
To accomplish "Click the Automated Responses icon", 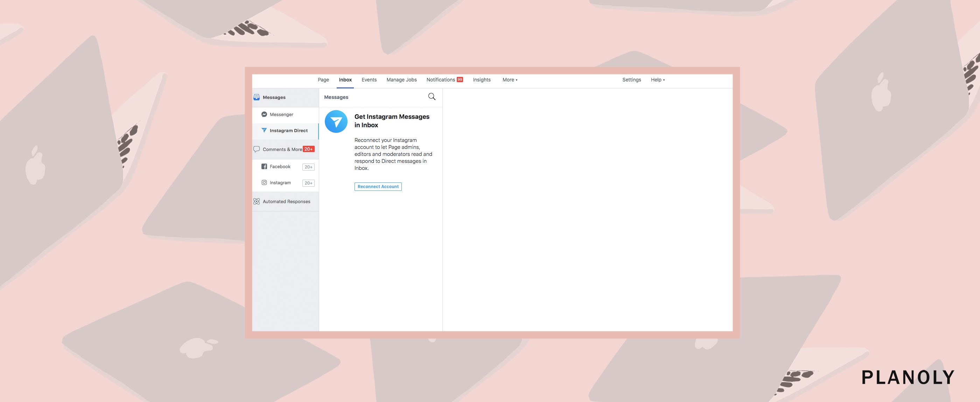I will point(256,201).
